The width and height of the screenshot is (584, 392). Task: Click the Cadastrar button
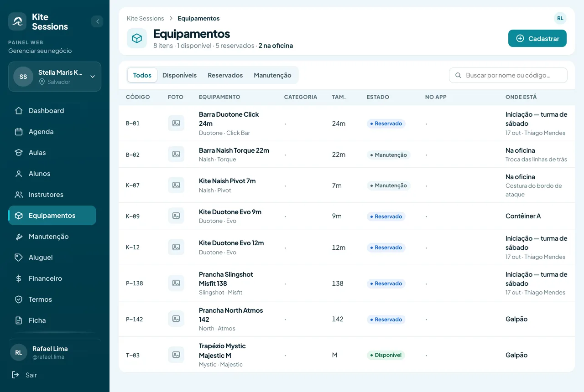click(537, 38)
